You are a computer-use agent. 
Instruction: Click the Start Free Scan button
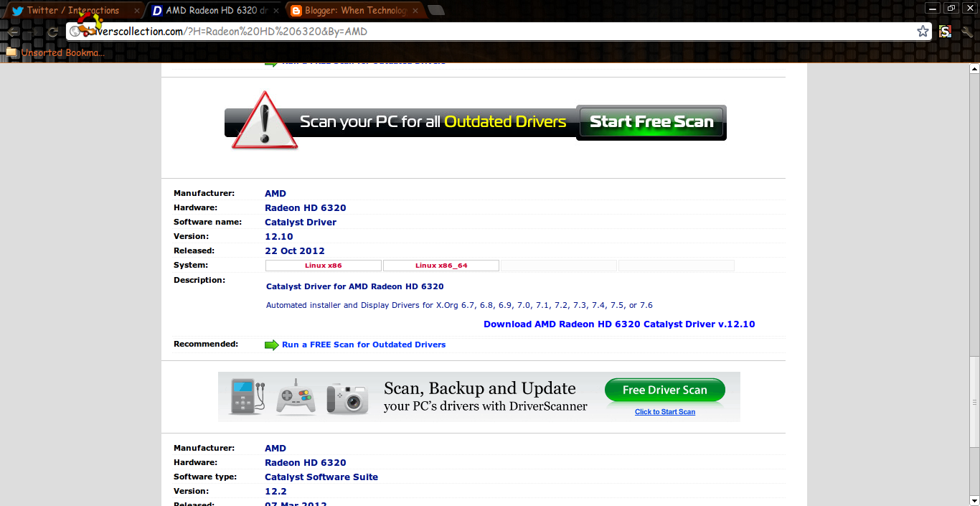651,122
